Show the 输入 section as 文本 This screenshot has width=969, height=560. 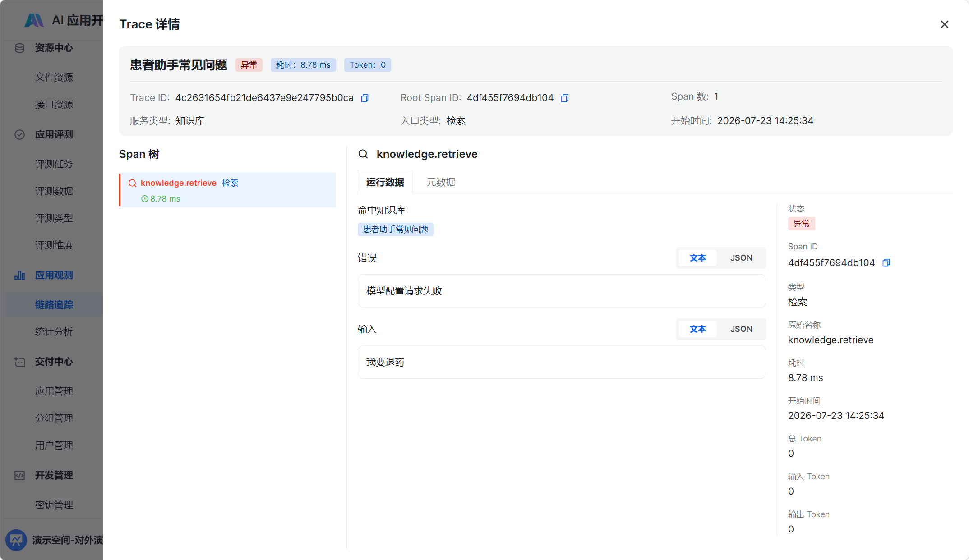[697, 329]
